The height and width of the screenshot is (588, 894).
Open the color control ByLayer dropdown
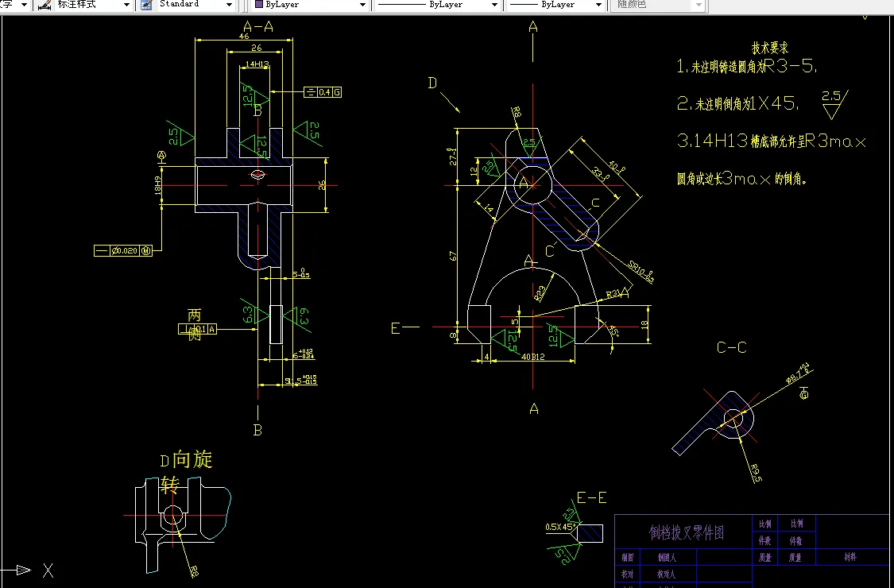coord(362,5)
